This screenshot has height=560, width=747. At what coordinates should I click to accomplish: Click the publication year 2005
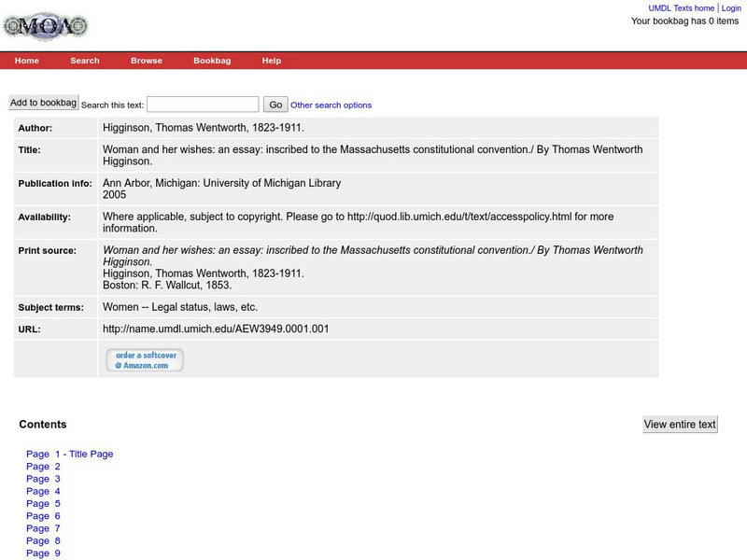114,195
